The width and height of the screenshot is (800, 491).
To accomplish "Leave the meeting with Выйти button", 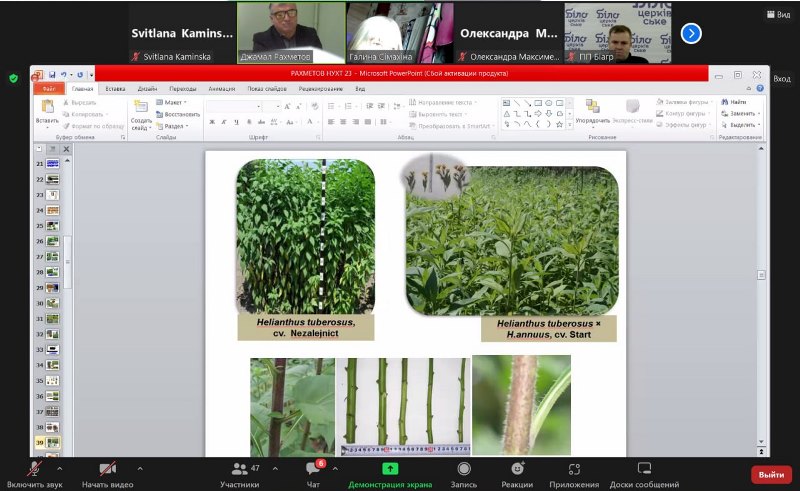I will 771,474.
